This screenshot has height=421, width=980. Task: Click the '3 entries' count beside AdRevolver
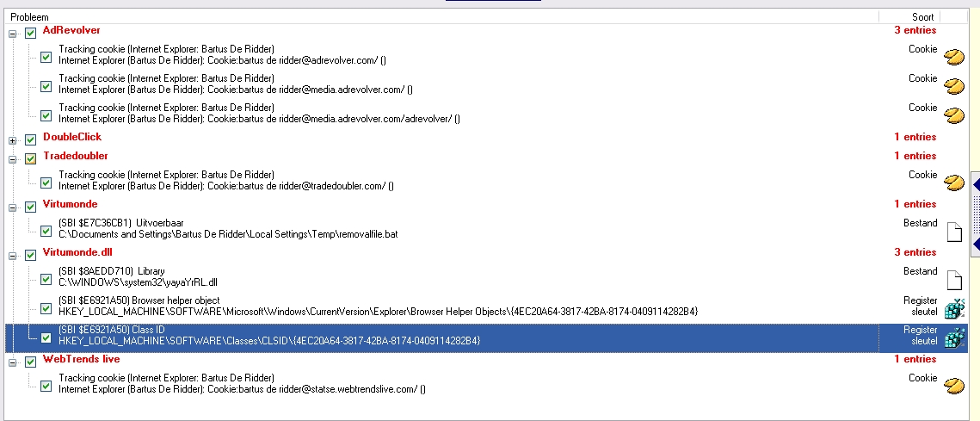point(915,30)
